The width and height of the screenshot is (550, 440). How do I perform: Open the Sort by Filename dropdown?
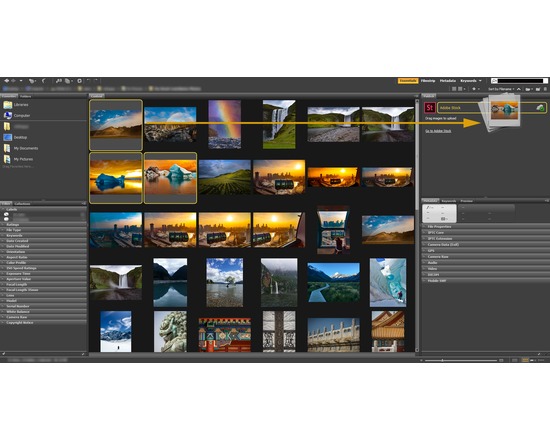point(501,89)
